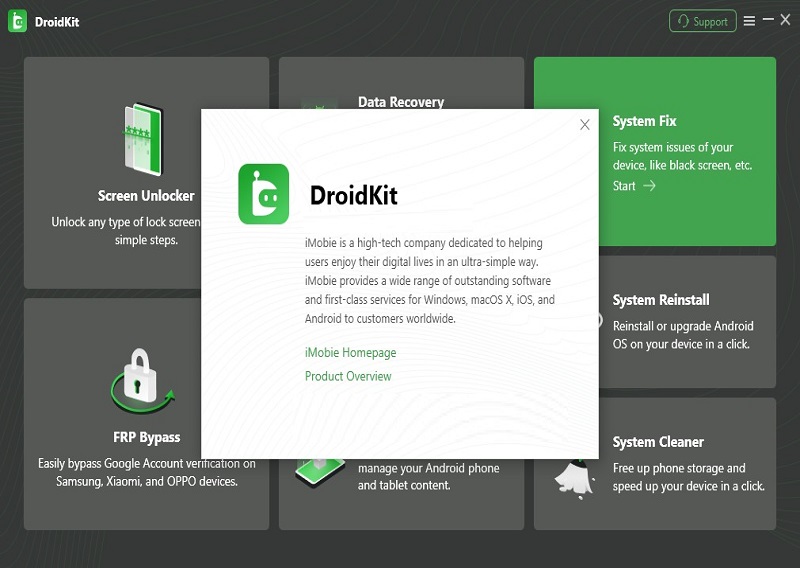The image size is (800, 568).
Task: Click the FRP Bypass padlock icon
Action: pyautogui.click(x=142, y=380)
